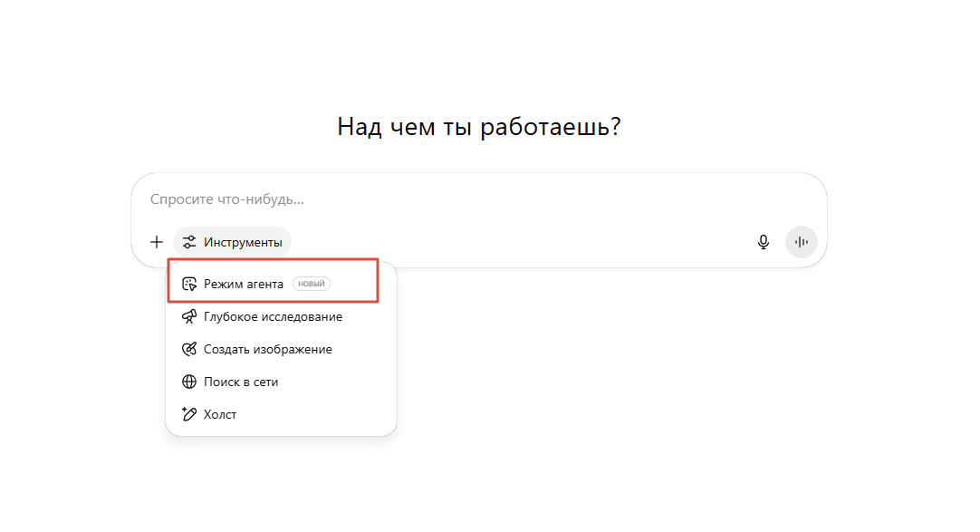Activate Поиск в сети mode
The height and width of the screenshot is (532, 980).
[240, 382]
